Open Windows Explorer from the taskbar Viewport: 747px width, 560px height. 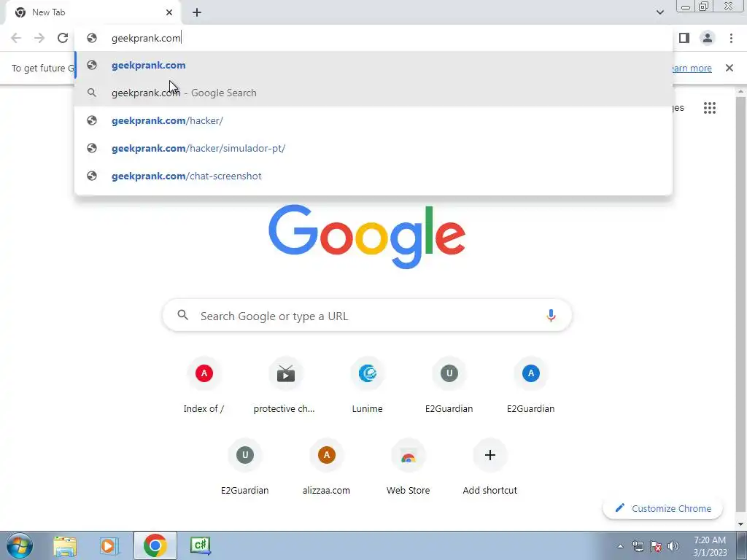point(65,545)
